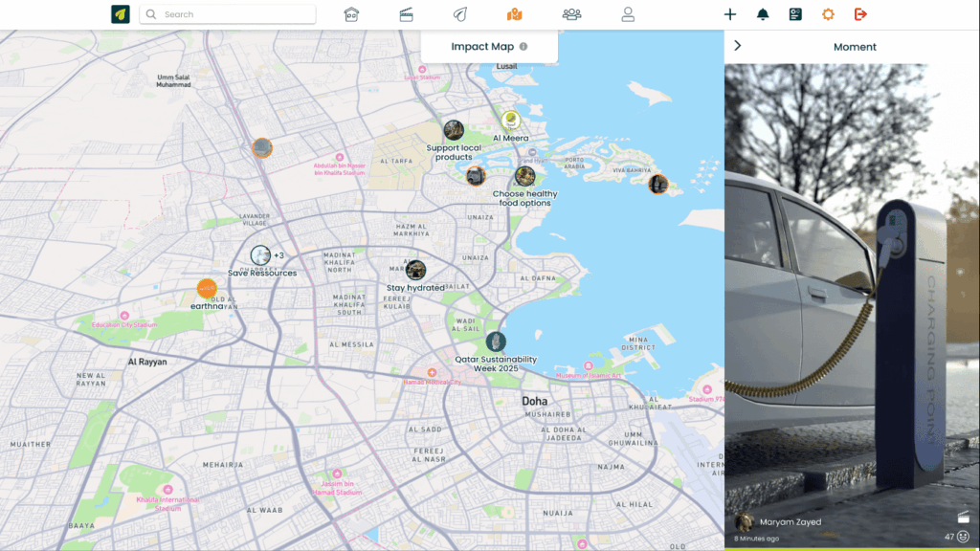
Task: Open the green leaf app logo
Action: click(121, 13)
